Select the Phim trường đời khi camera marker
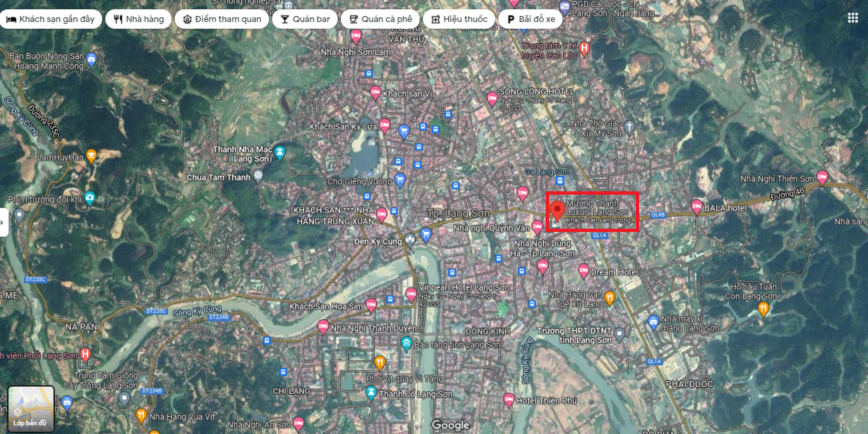The width and height of the screenshot is (868, 434). tap(89, 197)
